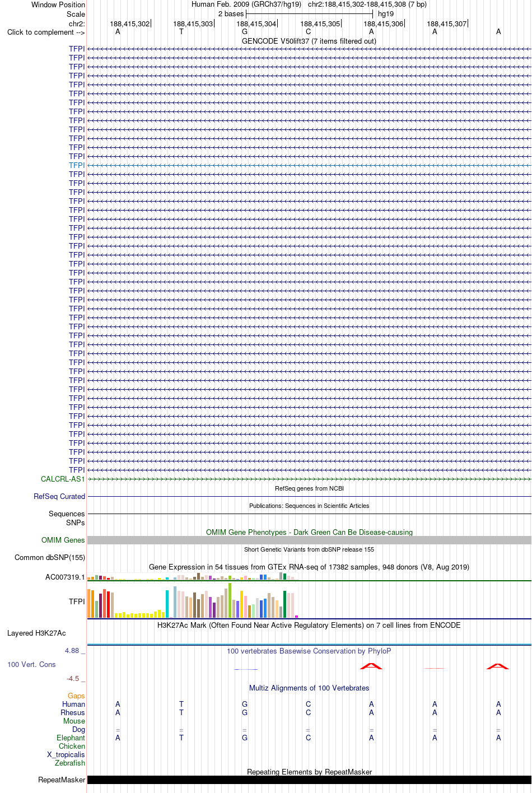Open 'Short Genetic Variants from dbSNP release 155'

tap(309, 549)
